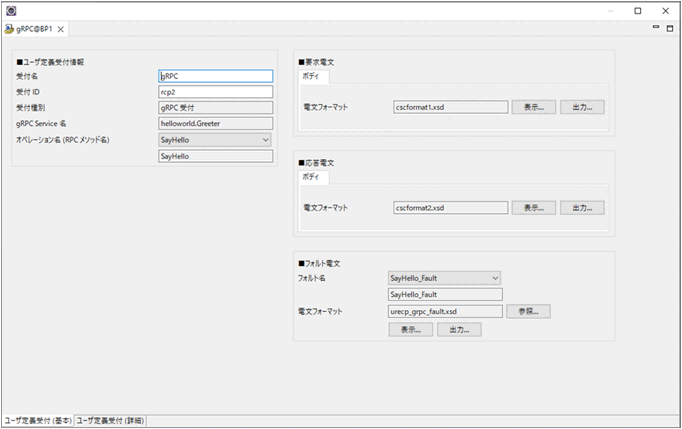Click 表示 button for cscformat2.xsd
This screenshot has height=429, width=682.
pos(533,208)
